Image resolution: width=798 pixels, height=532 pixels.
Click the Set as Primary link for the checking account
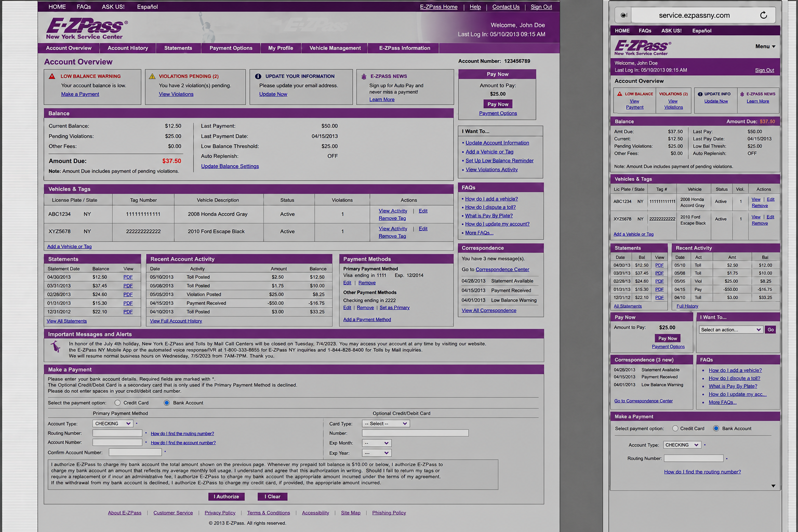(x=394, y=308)
